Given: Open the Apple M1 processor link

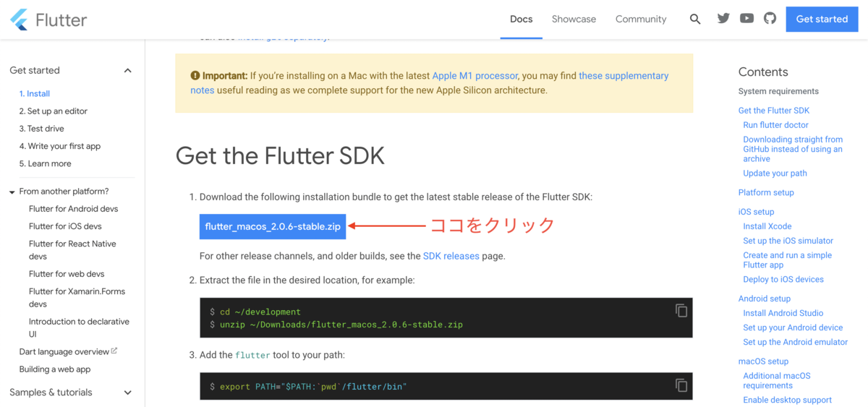Looking at the screenshot, I should (475, 75).
